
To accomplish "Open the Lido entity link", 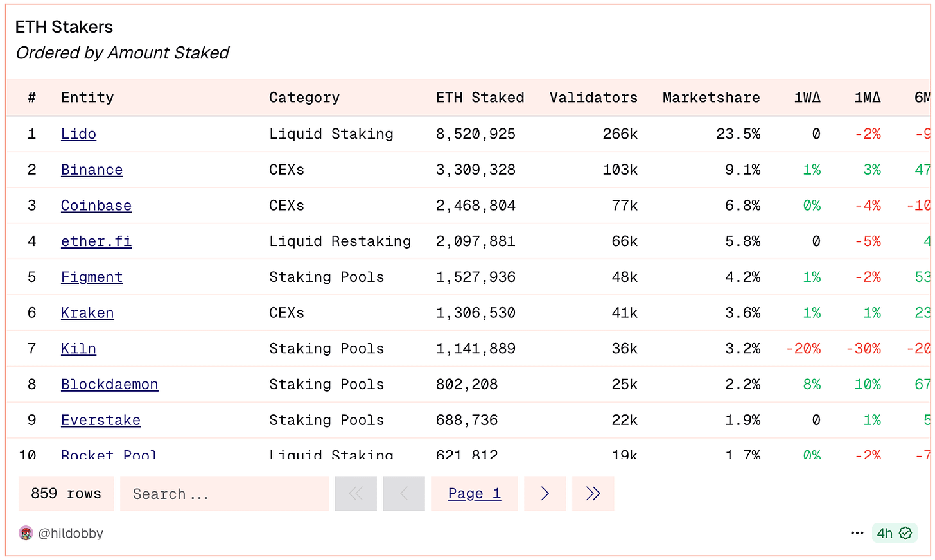I will (78, 134).
